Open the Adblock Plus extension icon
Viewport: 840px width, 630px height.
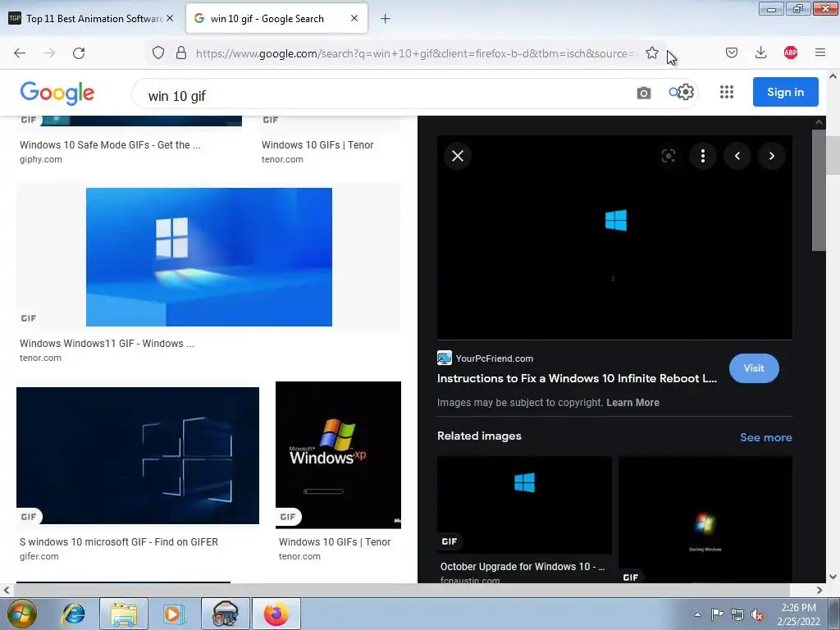click(791, 52)
